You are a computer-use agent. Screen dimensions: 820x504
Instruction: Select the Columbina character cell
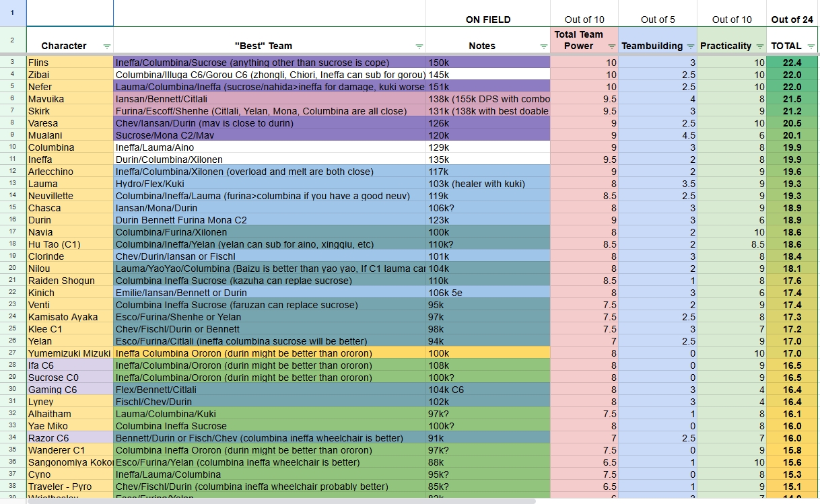[x=70, y=147]
